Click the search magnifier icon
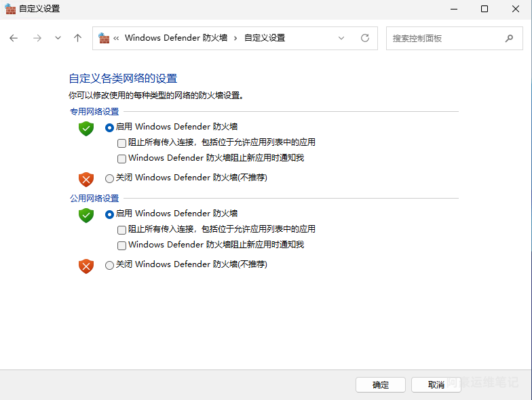This screenshot has height=400, width=532. 509,39
